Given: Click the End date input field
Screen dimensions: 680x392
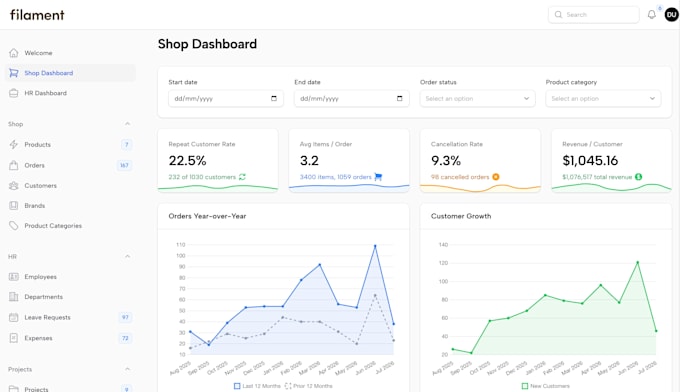Looking at the screenshot, I should 352,98.
